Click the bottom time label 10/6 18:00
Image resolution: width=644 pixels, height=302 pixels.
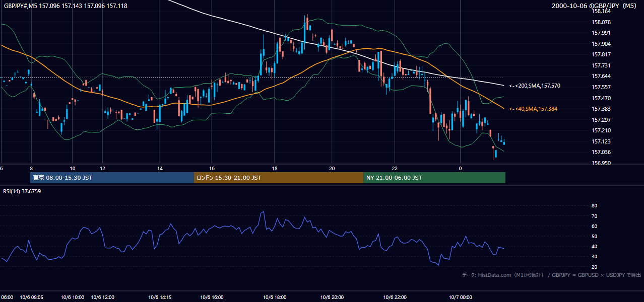[x=275, y=297]
